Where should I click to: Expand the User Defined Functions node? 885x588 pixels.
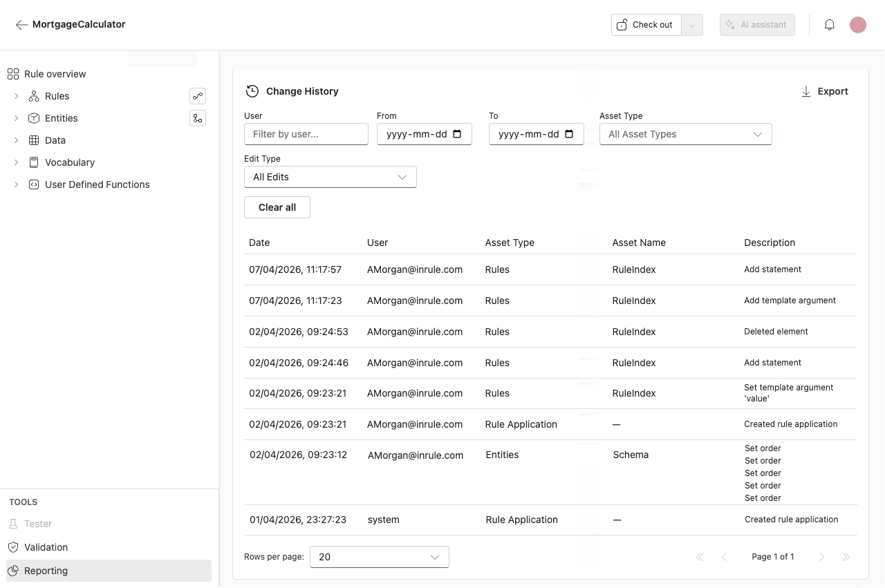[16, 184]
